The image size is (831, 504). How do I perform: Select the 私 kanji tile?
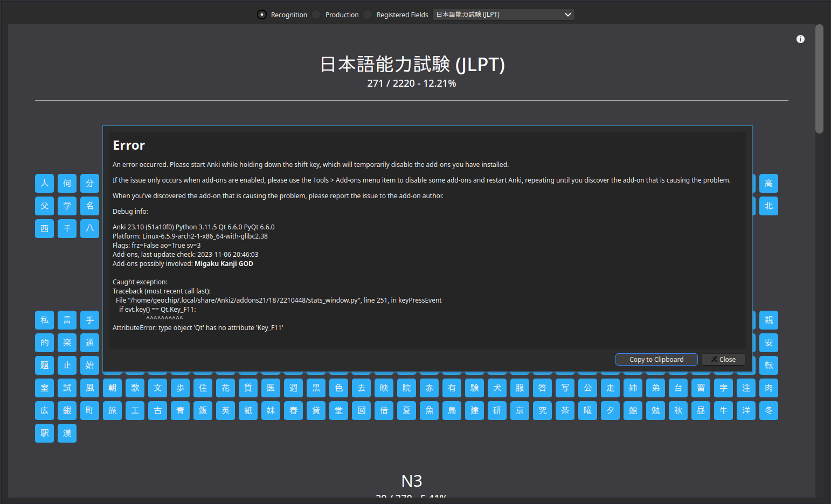click(44, 320)
